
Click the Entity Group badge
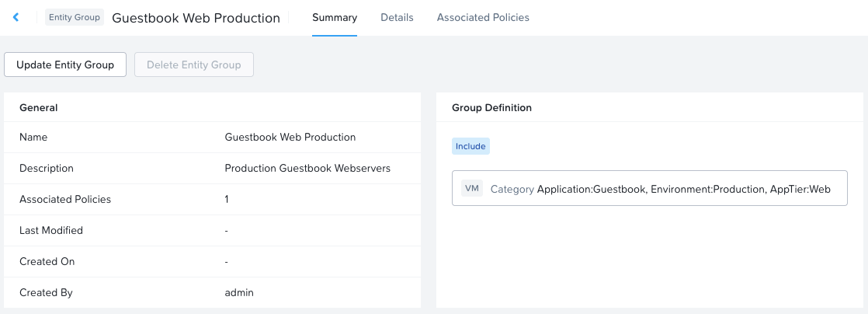click(75, 17)
